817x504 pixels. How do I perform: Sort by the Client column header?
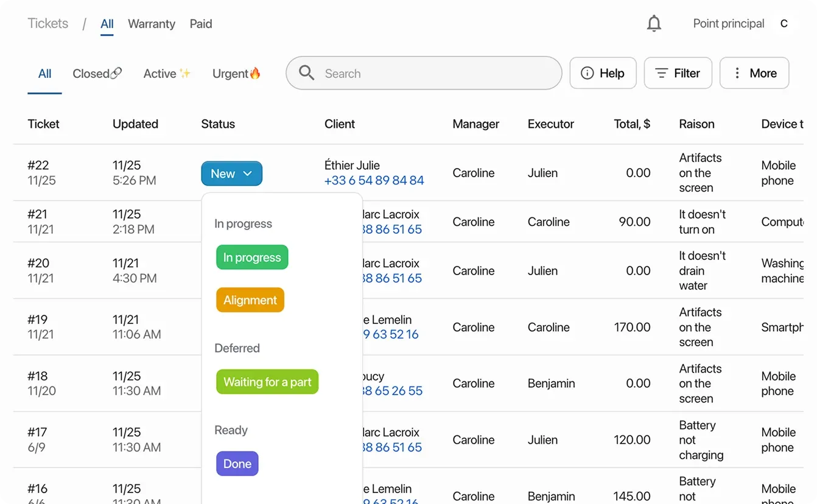coord(340,124)
